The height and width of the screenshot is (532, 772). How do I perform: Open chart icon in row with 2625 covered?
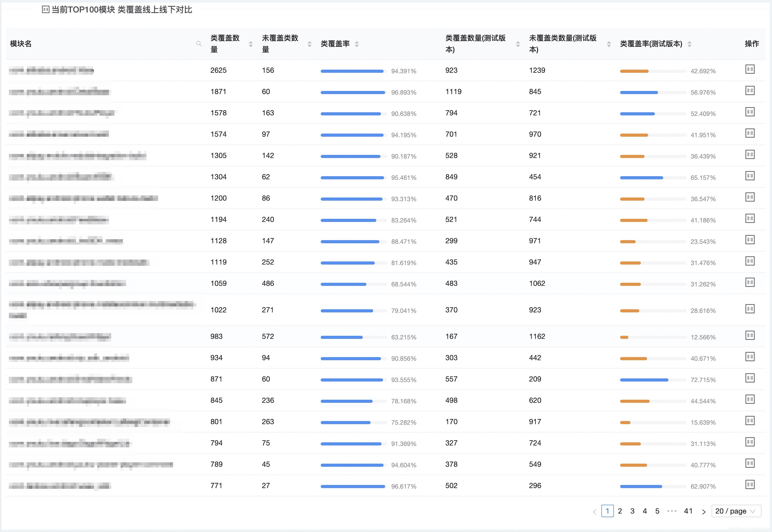point(750,69)
